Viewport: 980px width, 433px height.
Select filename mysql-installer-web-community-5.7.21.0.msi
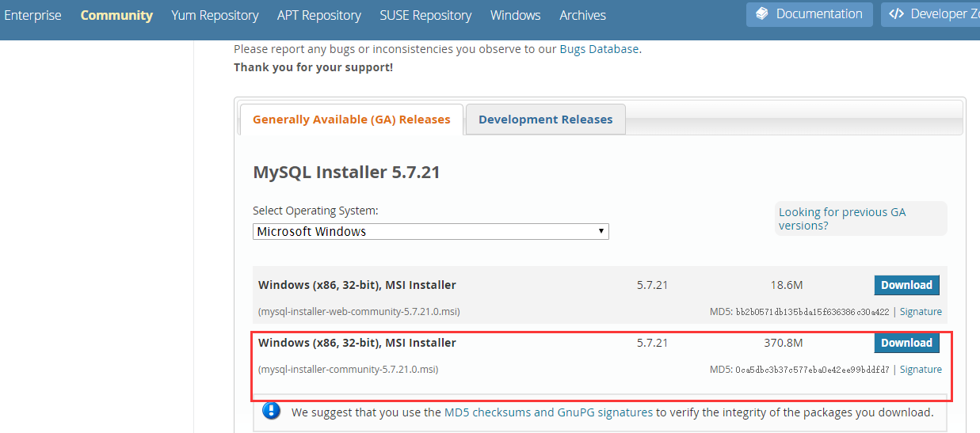(359, 312)
